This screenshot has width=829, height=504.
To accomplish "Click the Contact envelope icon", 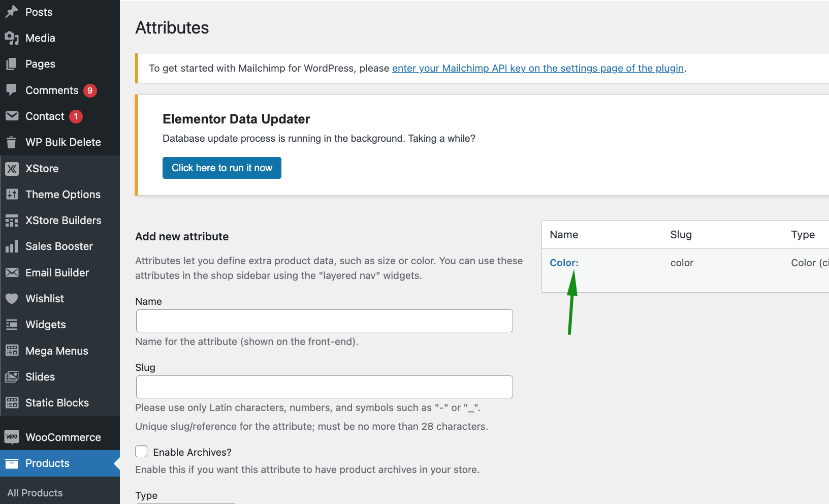I will [x=12, y=116].
